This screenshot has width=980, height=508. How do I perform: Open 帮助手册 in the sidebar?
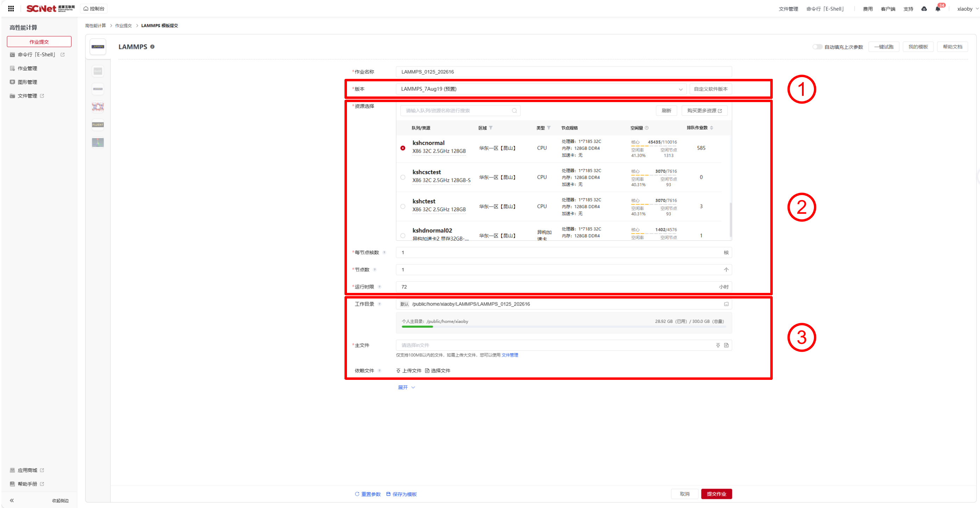click(27, 484)
